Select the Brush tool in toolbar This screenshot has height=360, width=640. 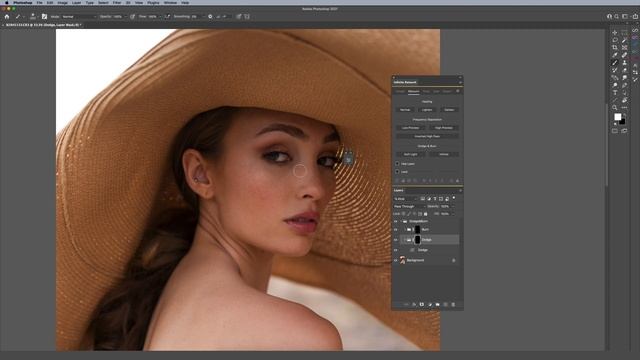pos(615,62)
